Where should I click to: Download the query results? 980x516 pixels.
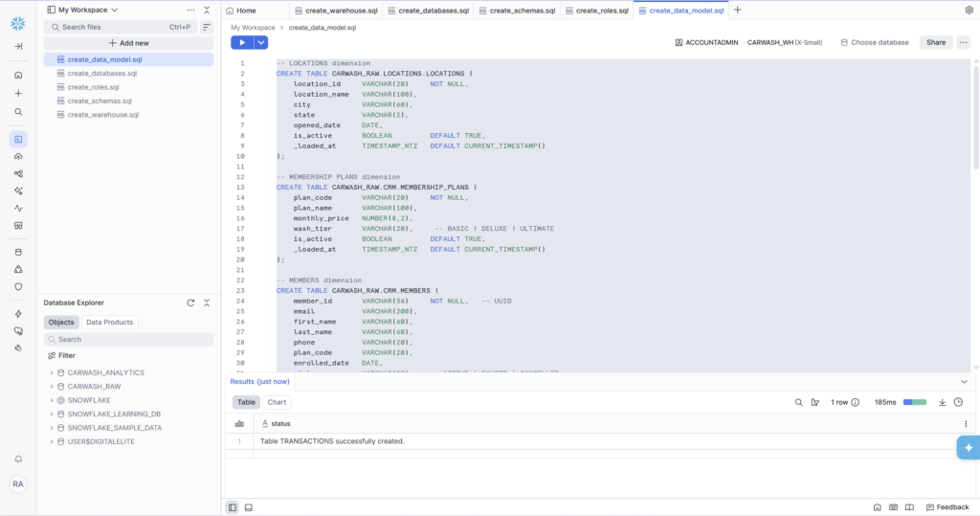click(x=942, y=402)
